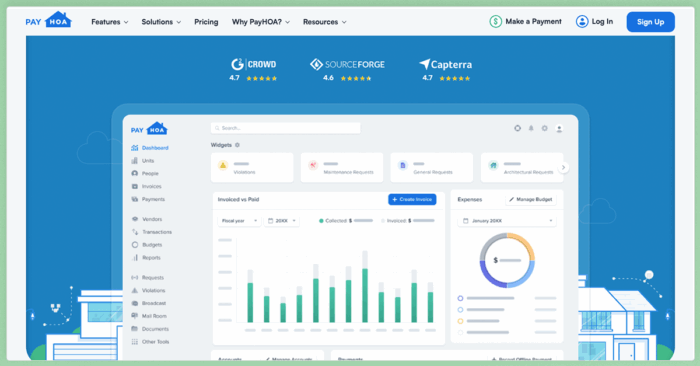The height and width of the screenshot is (366, 700).
Task: Click the Budgets circle icon
Action: (x=134, y=245)
